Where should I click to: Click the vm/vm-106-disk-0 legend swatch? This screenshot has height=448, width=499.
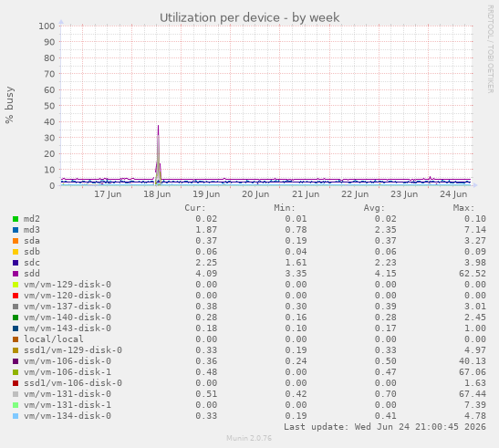(x=16, y=361)
